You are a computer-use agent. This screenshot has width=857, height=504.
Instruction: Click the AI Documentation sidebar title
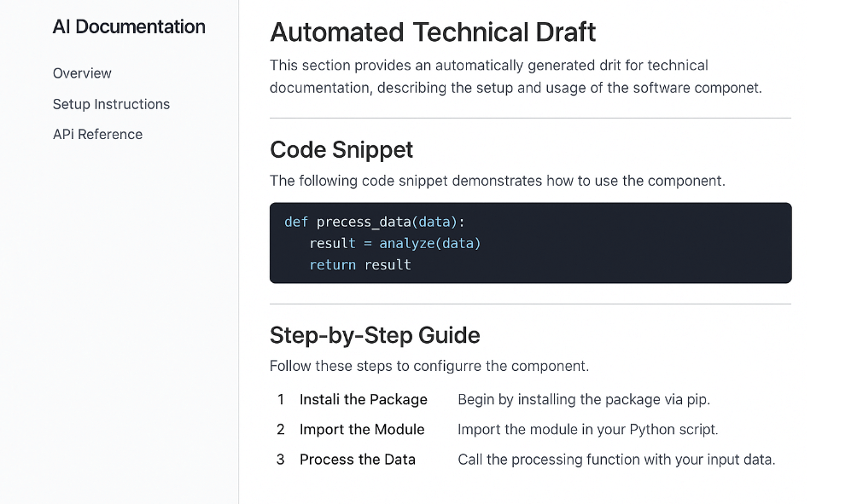[x=129, y=27]
